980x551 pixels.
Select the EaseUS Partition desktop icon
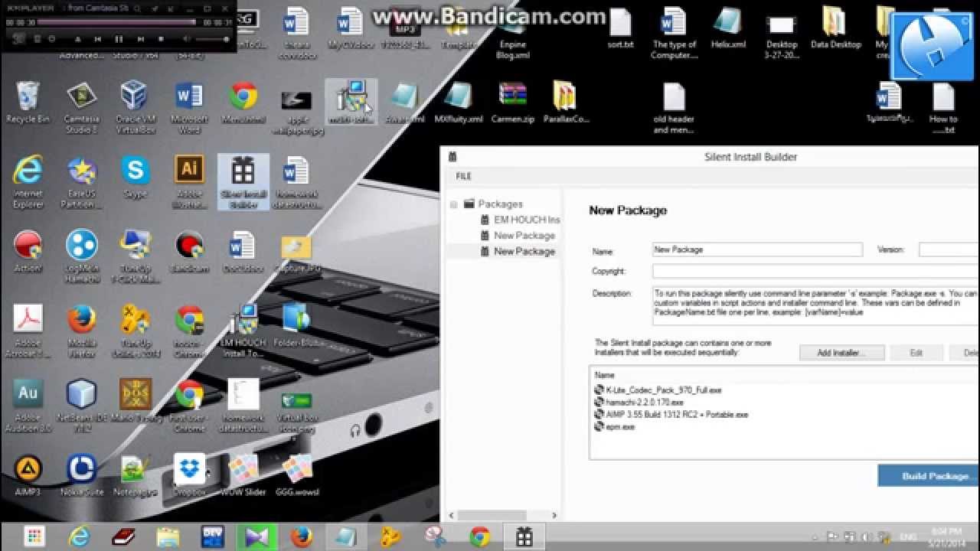[x=81, y=181]
